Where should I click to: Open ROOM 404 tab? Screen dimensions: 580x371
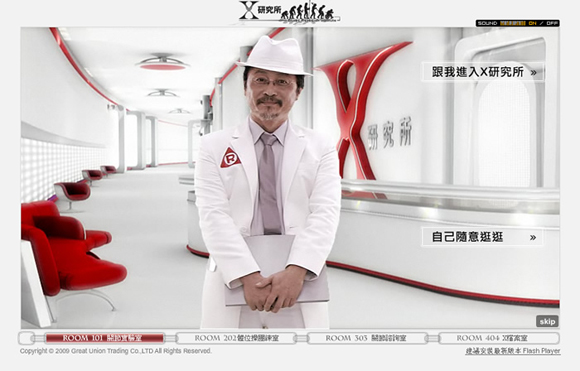coord(499,338)
